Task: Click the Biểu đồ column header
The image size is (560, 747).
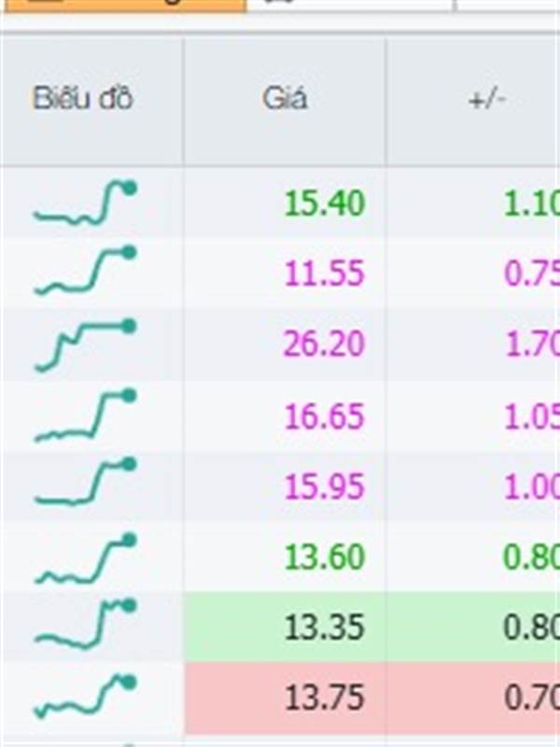Action: tap(83, 99)
